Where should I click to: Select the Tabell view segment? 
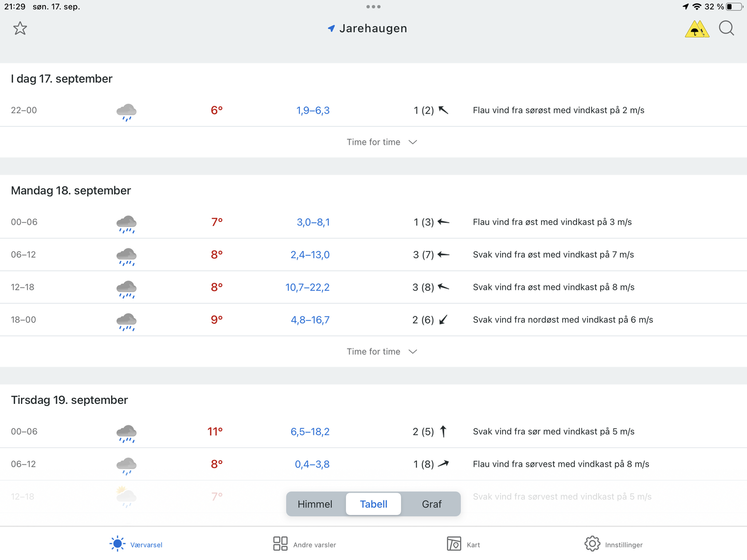tap(374, 504)
